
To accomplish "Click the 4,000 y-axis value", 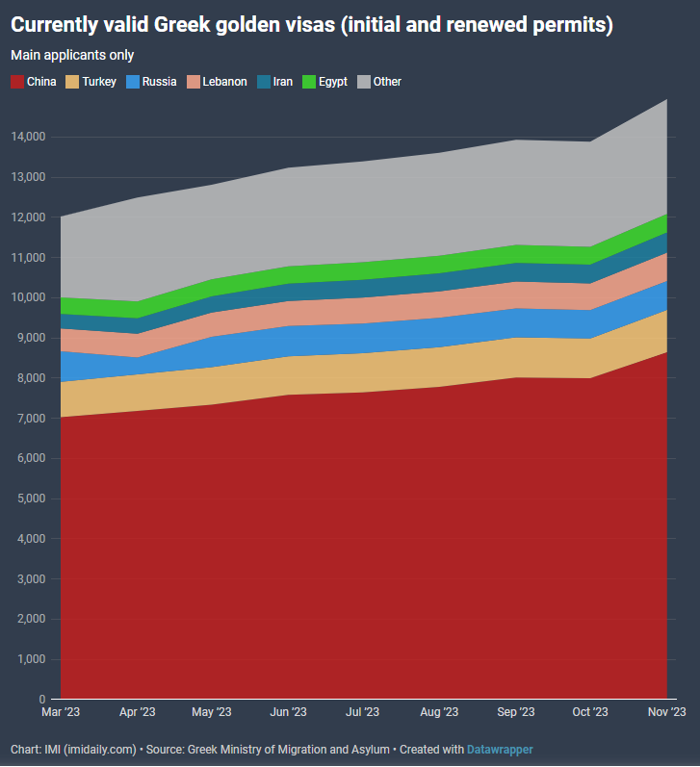I will 32,539.
